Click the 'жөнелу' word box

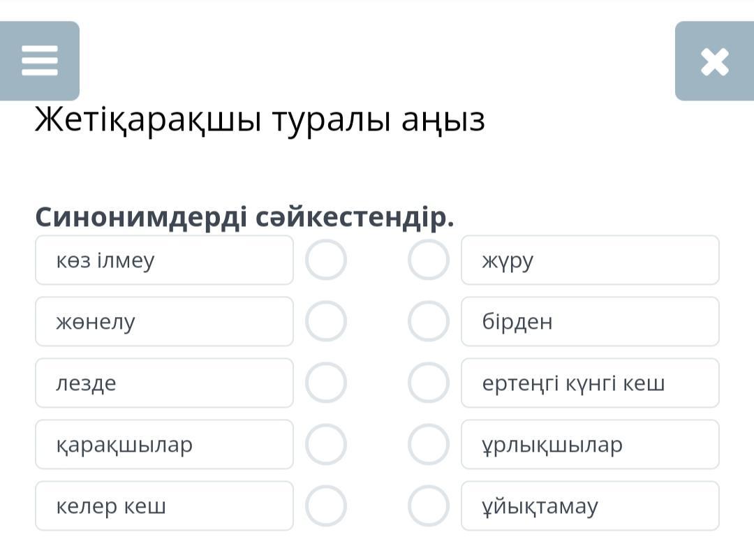coord(164,322)
